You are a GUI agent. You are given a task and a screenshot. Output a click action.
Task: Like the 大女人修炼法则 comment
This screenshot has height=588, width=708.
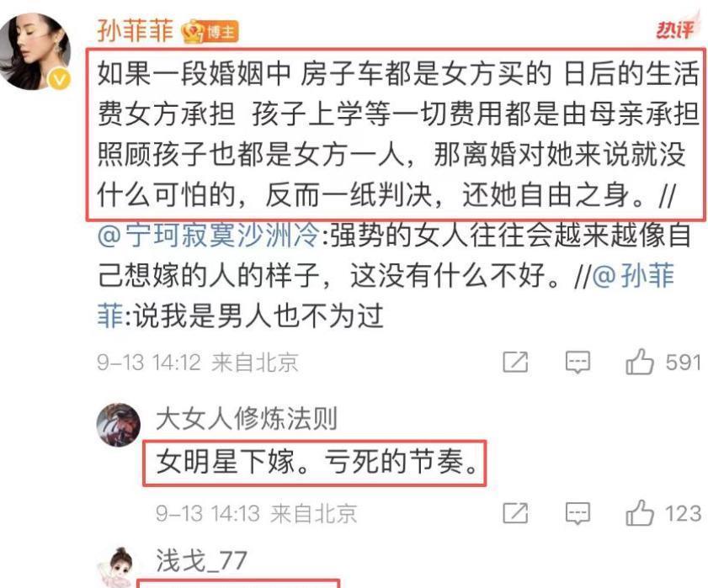(x=639, y=512)
